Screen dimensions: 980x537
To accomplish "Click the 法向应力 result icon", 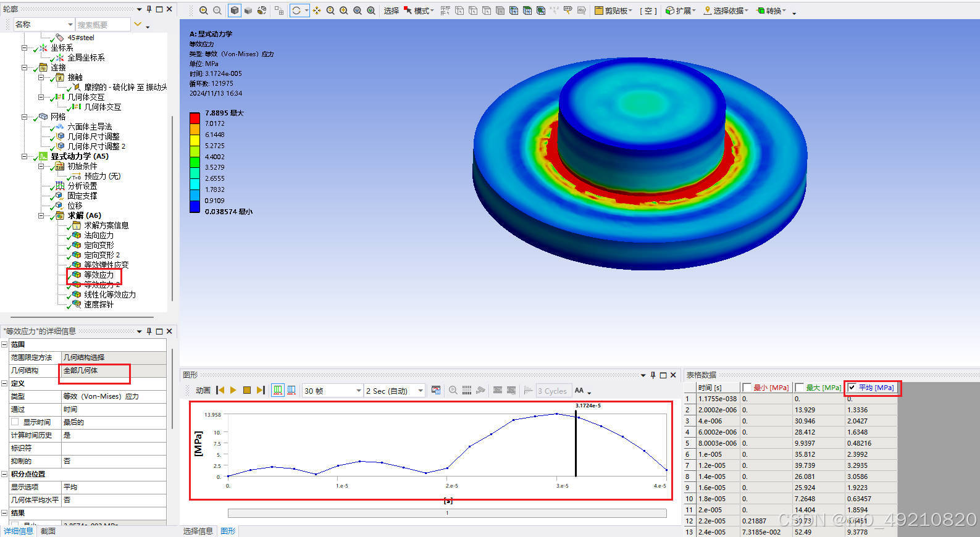I will (x=77, y=235).
